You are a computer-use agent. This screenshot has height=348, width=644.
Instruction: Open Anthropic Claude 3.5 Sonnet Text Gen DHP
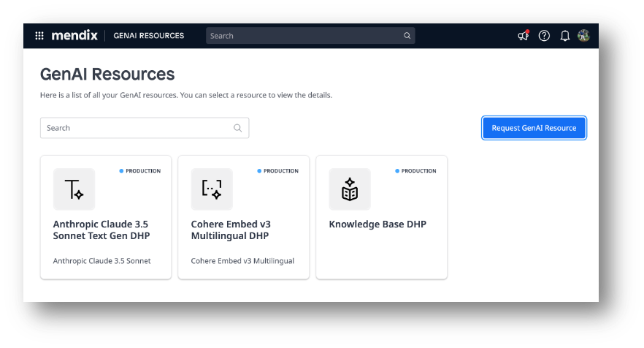coord(106,218)
